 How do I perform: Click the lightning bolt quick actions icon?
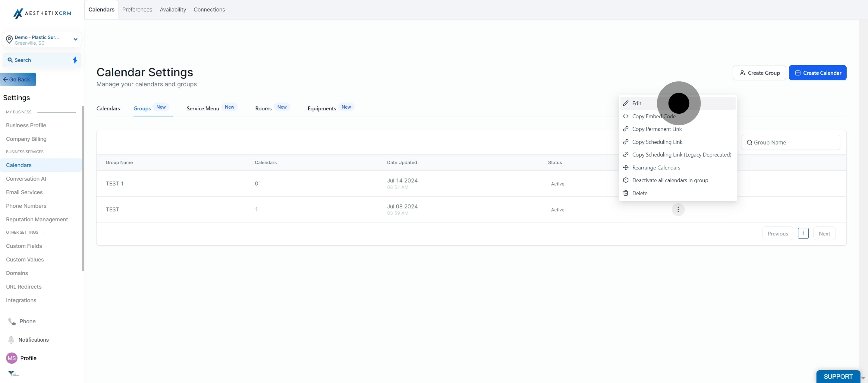click(75, 60)
